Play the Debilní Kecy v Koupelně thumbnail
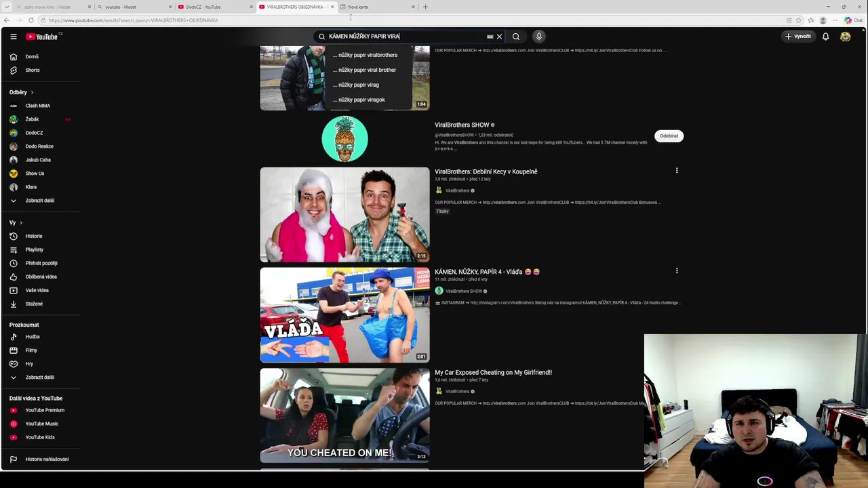 tap(344, 215)
